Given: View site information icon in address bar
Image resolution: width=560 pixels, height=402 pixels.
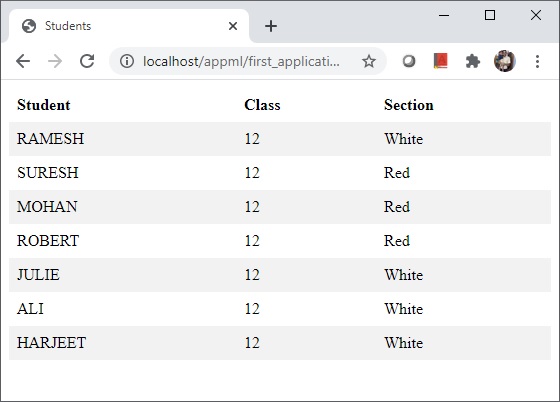Looking at the screenshot, I should 127,61.
